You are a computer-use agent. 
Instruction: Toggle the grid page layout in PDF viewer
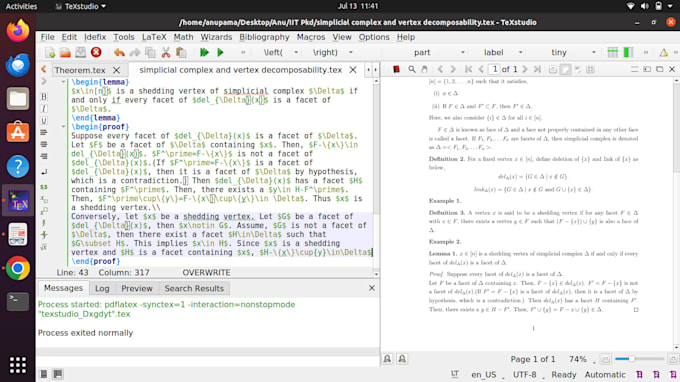pos(590,69)
